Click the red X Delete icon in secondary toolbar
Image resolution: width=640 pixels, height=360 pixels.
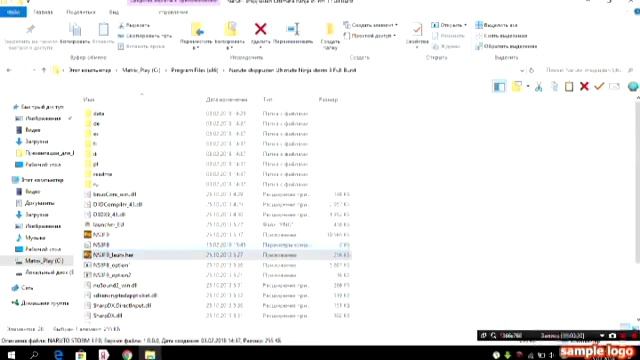click(584, 87)
